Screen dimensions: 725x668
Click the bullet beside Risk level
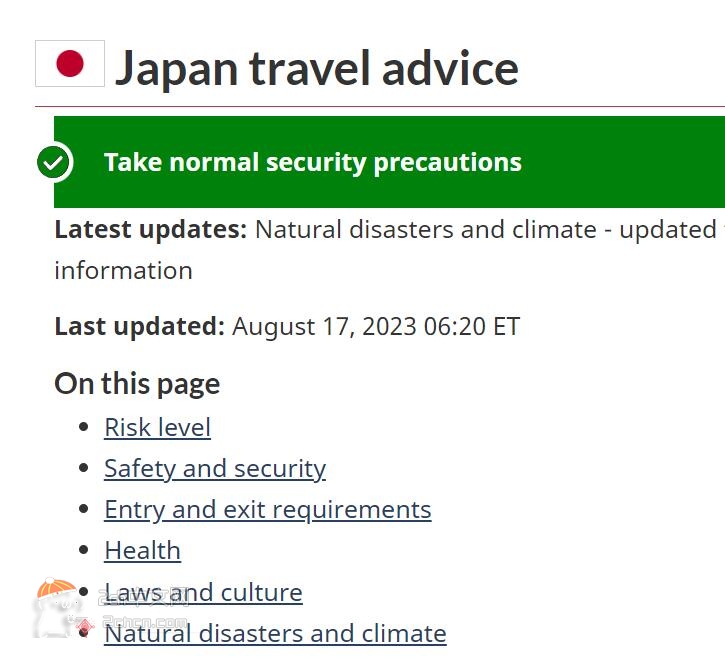pyautogui.click(x=84, y=427)
